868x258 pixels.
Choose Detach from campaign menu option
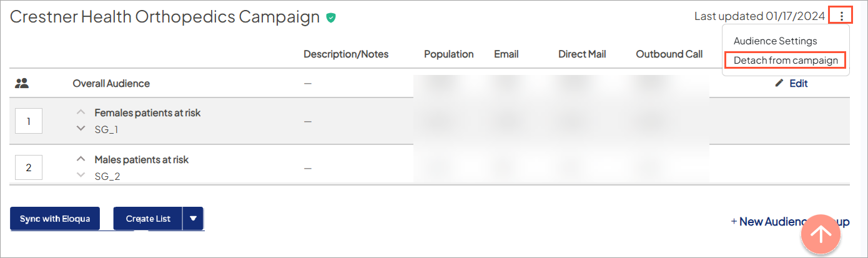[x=786, y=61]
